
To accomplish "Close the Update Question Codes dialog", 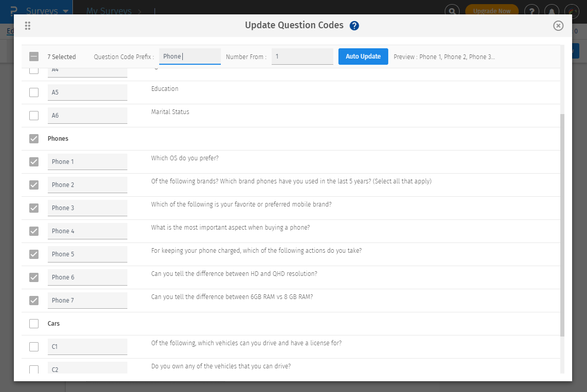I will point(558,26).
